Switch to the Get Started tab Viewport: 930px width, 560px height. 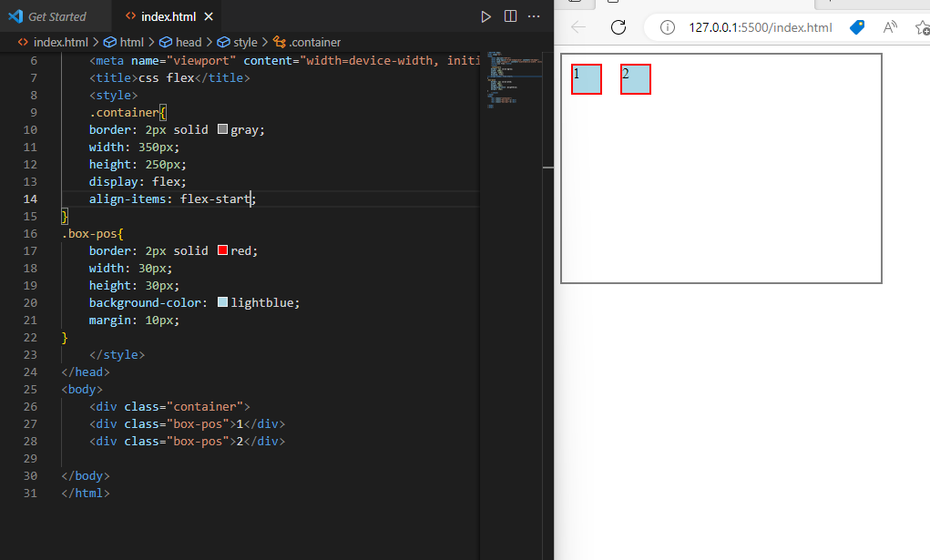click(56, 16)
